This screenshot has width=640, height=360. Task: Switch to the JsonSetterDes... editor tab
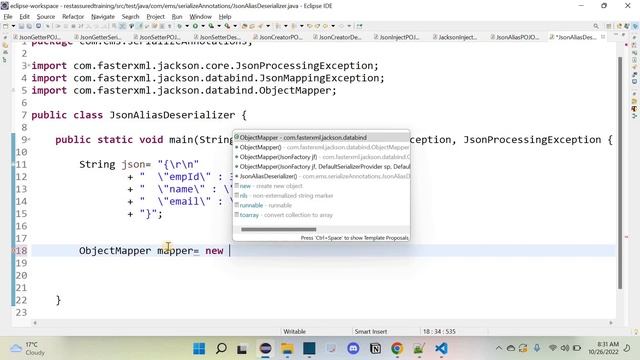click(x=217, y=37)
